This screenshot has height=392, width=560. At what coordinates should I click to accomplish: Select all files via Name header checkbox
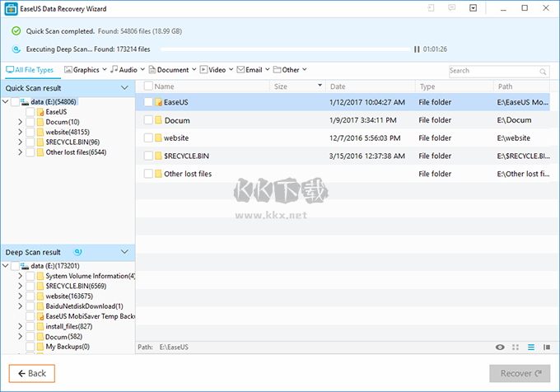coord(148,86)
